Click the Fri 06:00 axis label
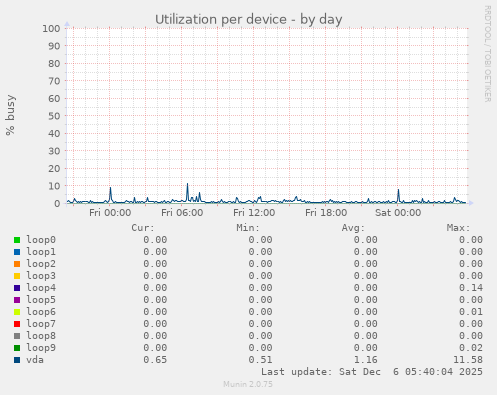Image resolution: width=497 pixels, height=395 pixels. (x=182, y=213)
